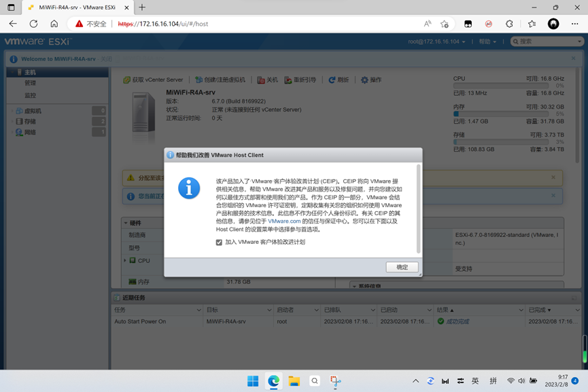Toggle the 加入 VMware 客户体验改进计划 checkbox

coord(219,243)
